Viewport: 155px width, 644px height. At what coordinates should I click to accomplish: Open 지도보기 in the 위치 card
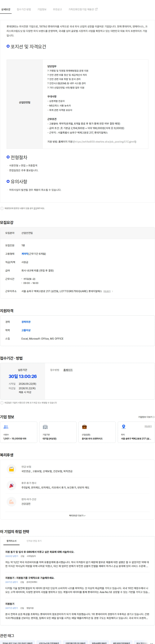pos(148,426)
